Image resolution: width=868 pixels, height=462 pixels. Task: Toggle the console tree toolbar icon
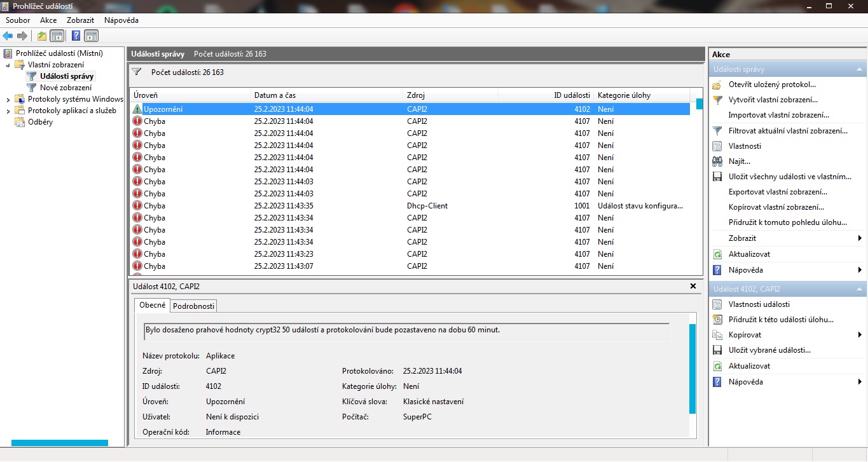click(x=57, y=36)
